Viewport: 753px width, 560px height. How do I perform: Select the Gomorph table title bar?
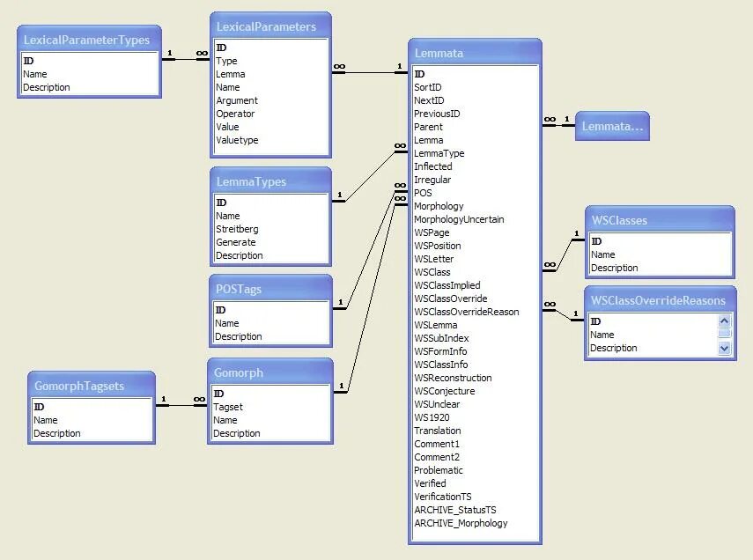tap(269, 372)
